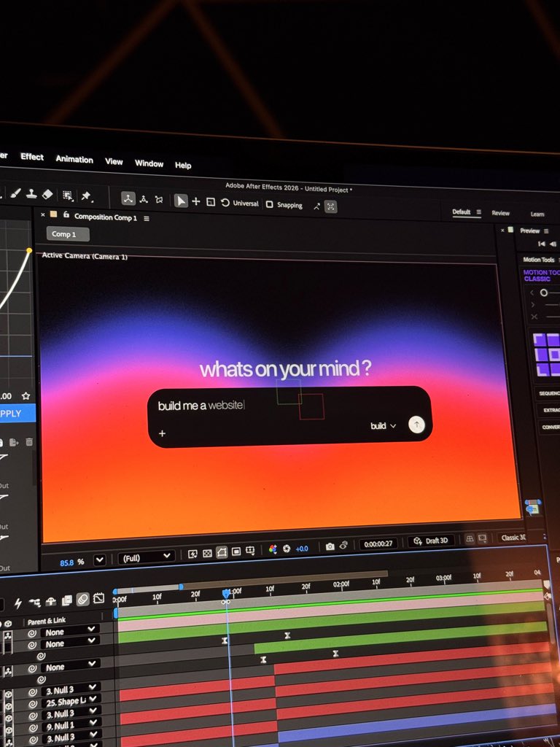
Task: Open the Effect menu
Action: coord(32,157)
